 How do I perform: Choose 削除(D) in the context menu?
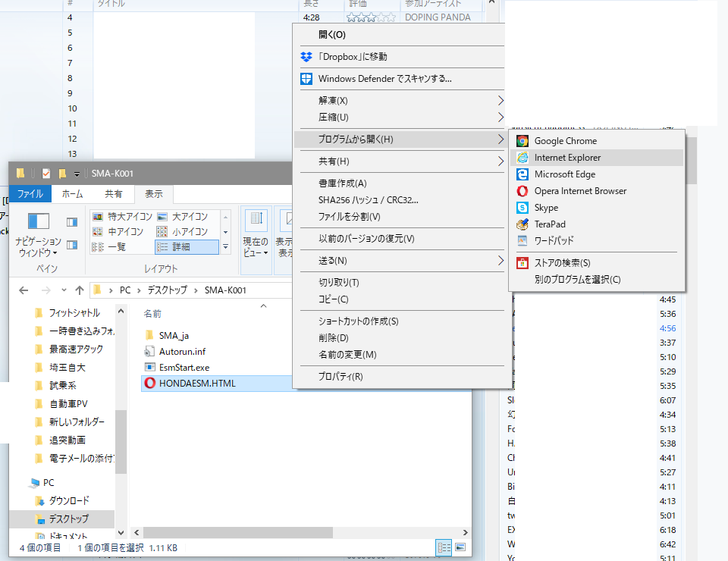coord(400,338)
